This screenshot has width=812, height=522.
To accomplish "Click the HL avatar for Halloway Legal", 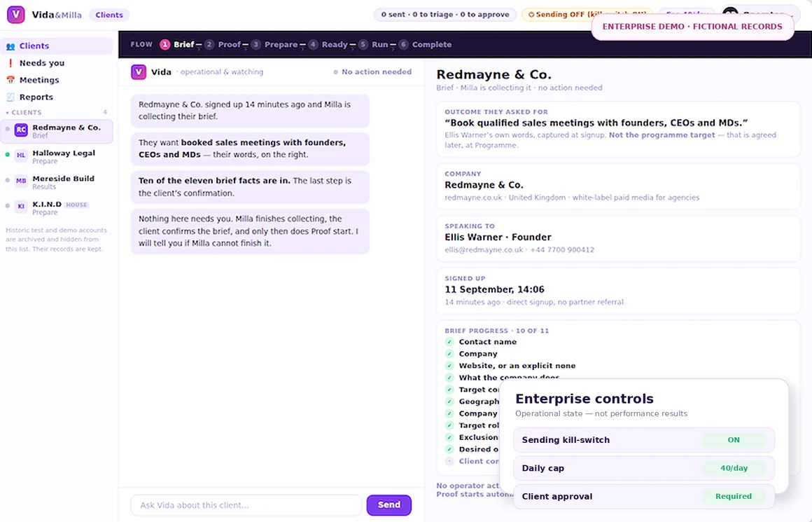I will [x=21, y=155].
